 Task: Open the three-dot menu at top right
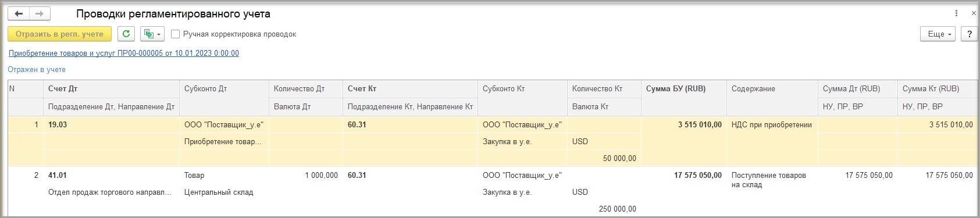(957, 13)
